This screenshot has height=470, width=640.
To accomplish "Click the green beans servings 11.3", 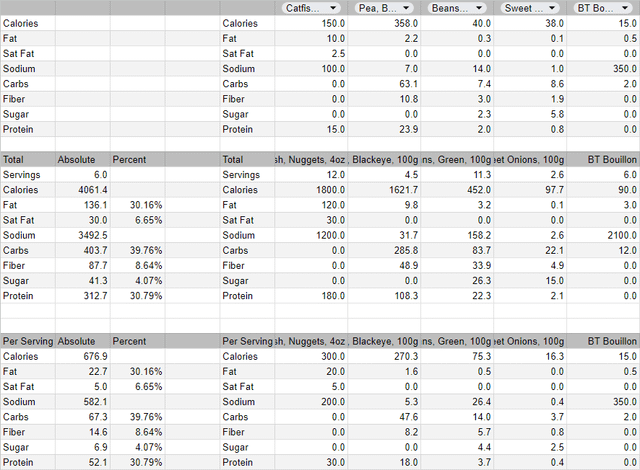I will (x=457, y=175).
